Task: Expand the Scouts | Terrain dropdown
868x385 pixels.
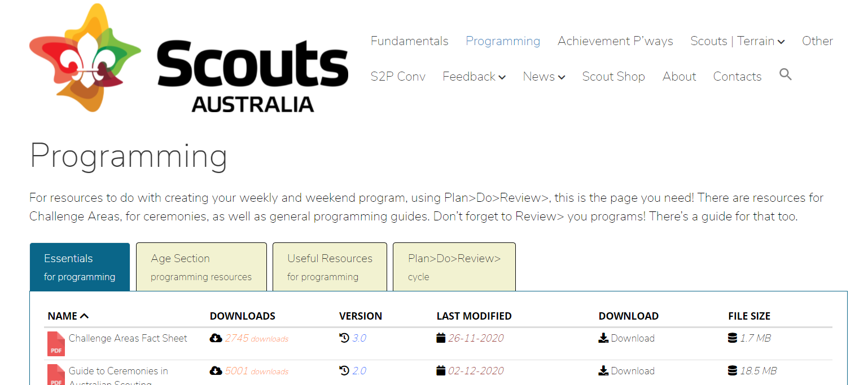Action: [x=781, y=41]
